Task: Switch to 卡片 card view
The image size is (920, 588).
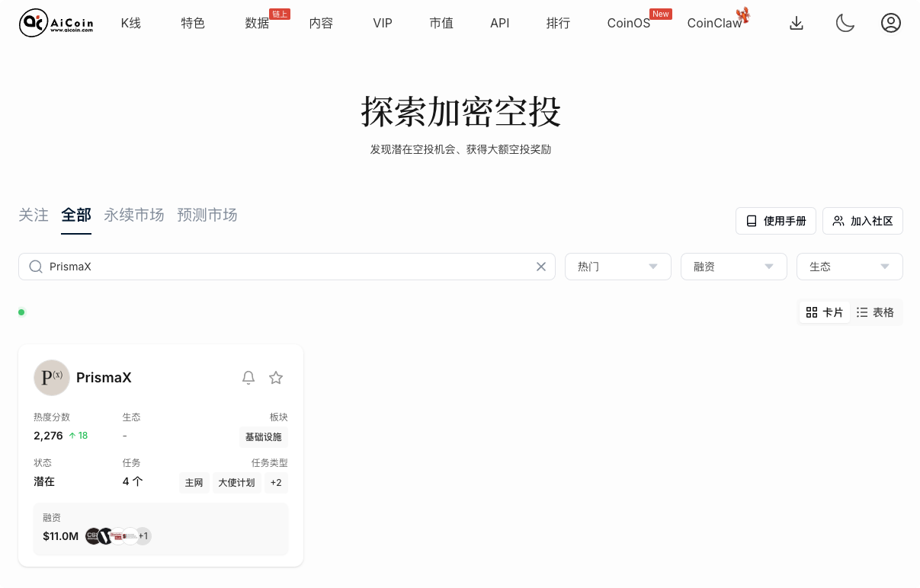Action: tap(825, 312)
